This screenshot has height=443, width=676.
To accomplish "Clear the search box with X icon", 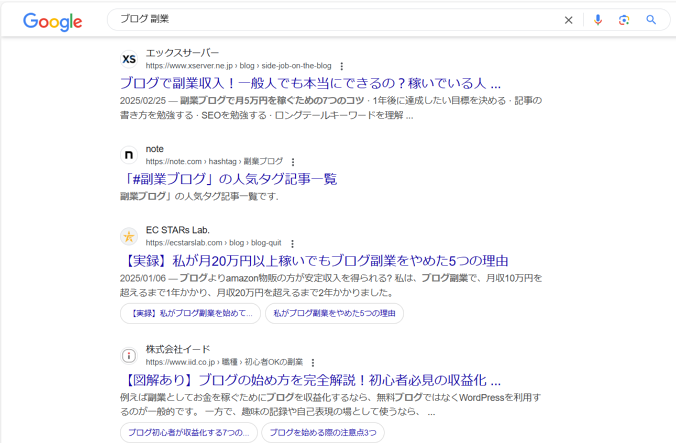I will (569, 20).
